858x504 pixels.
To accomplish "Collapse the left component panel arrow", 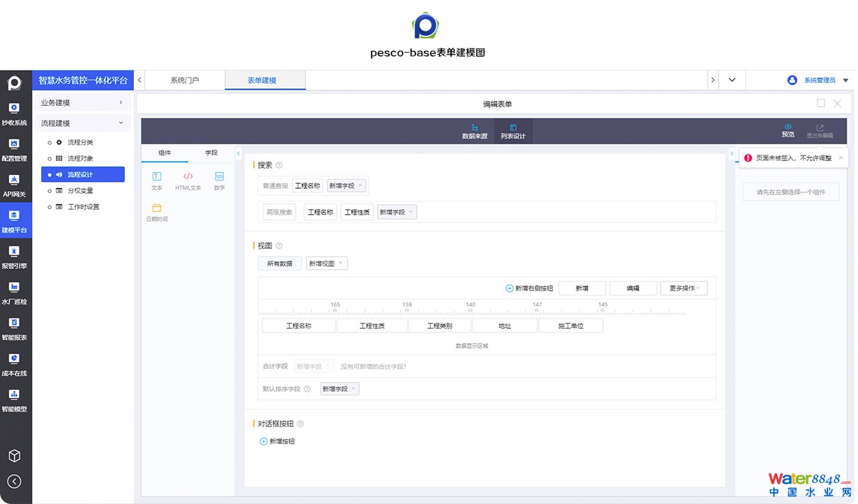I will (x=238, y=153).
